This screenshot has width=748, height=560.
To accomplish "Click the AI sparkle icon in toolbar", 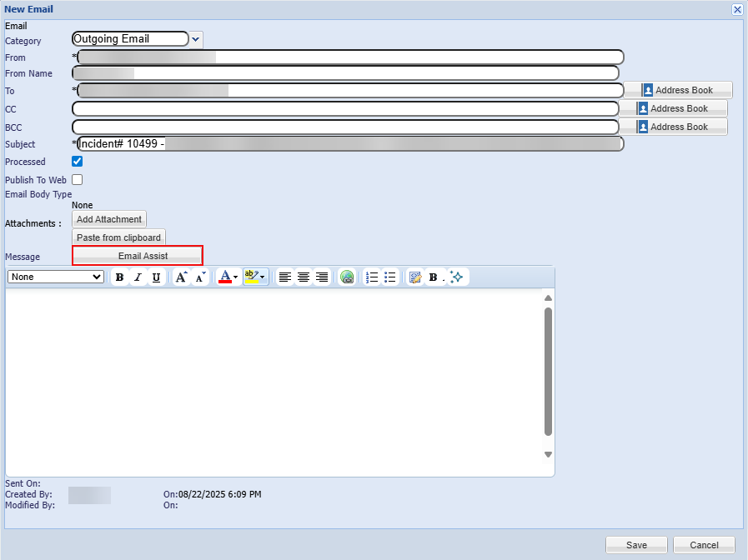I will 456,277.
